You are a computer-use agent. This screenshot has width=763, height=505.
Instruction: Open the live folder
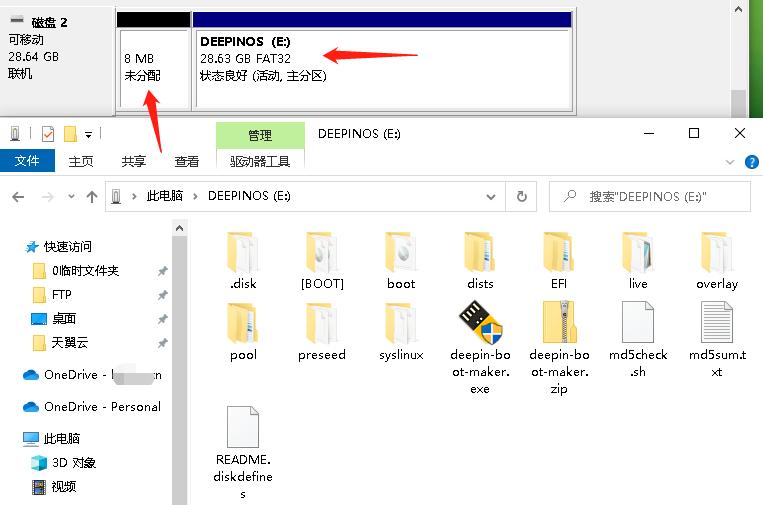coord(637,261)
